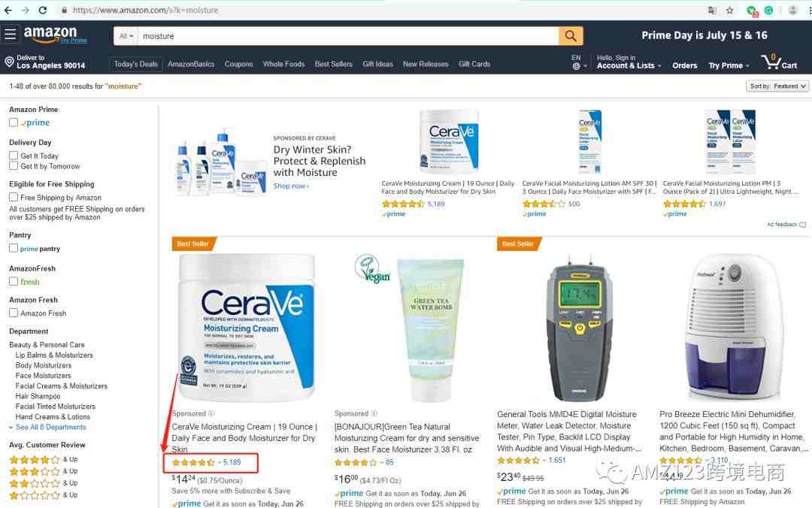Click the delivery location pin icon
Image resolution: width=812 pixels, height=508 pixels.
tap(9, 62)
